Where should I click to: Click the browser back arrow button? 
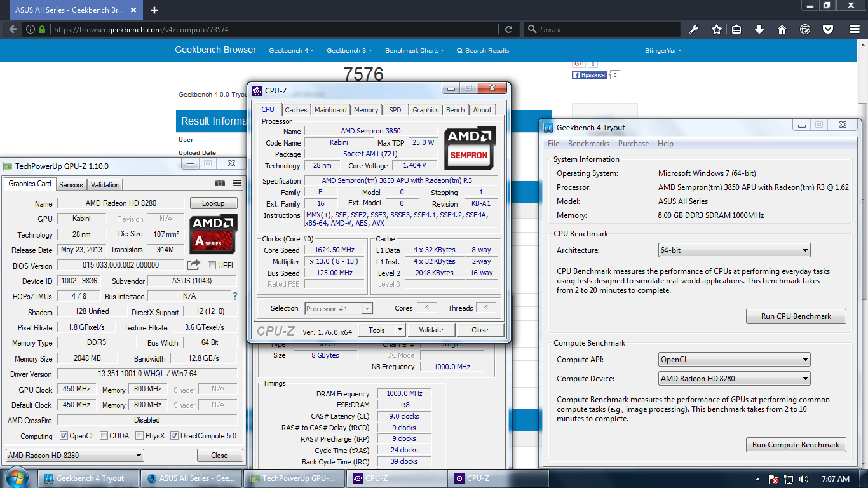(x=13, y=29)
